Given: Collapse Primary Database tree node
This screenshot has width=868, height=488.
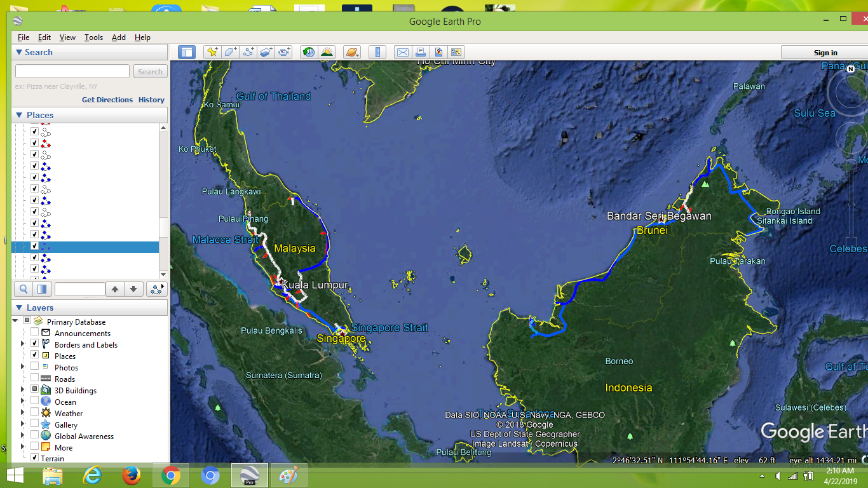Looking at the screenshot, I should (15, 321).
